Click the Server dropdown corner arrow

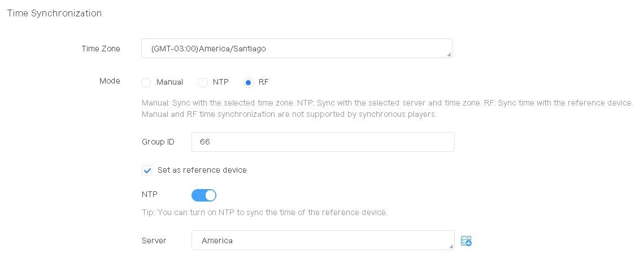coord(451,246)
